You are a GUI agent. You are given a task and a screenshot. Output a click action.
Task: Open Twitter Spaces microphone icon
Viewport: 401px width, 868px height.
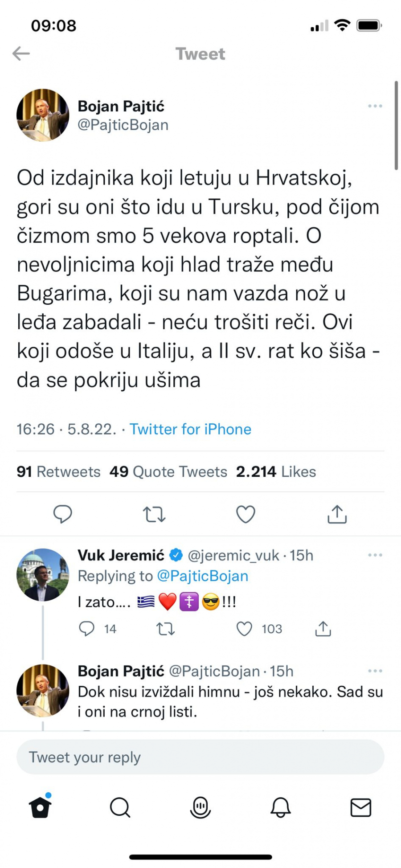(x=200, y=807)
